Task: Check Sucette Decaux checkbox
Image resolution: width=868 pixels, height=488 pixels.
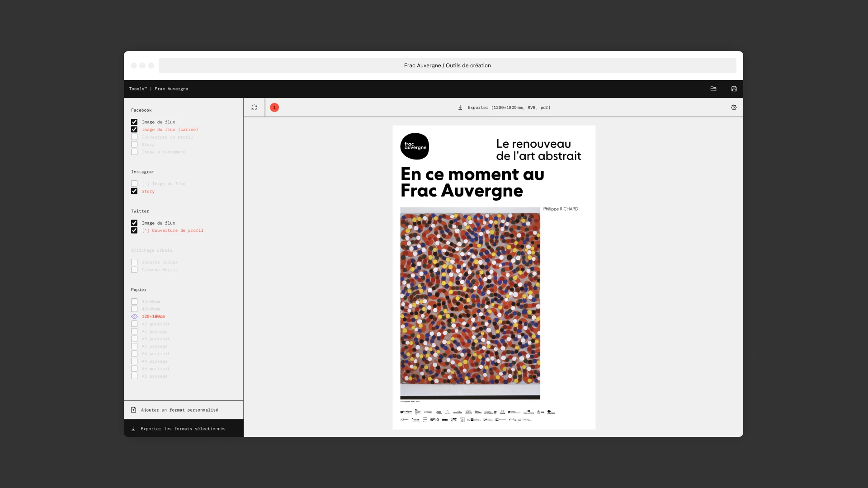Action: pyautogui.click(x=134, y=262)
